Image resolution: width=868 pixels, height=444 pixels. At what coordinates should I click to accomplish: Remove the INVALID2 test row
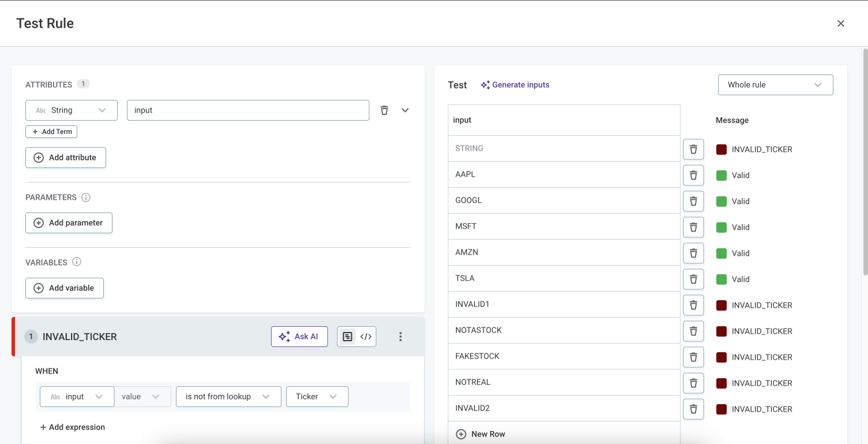pos(693,409)
